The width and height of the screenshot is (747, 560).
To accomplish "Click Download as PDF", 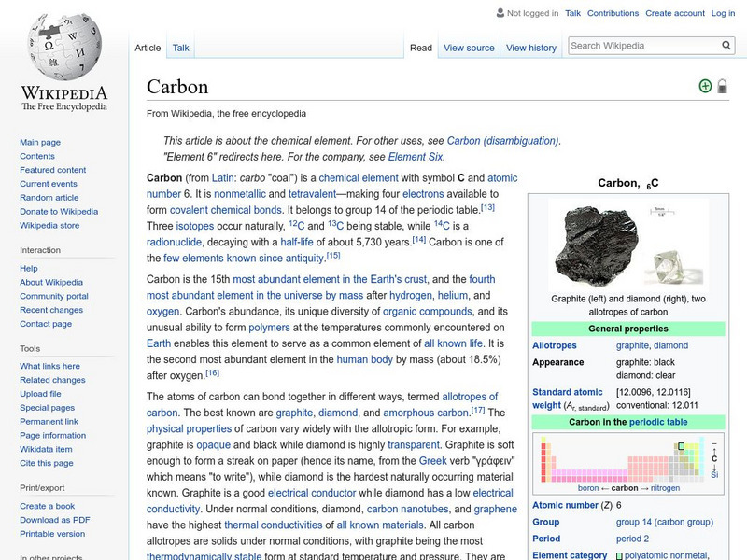I will pyautogui.click(x=55, y=520).
